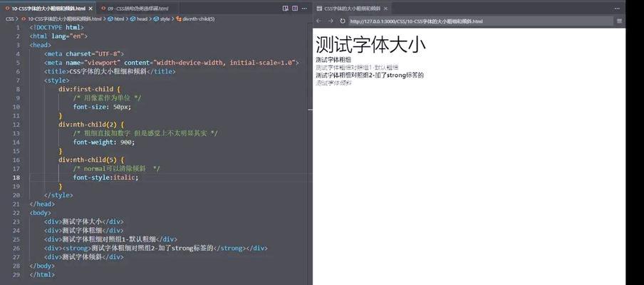
Task: Click line number 7 in the gutter
Action: click(18, 80)
